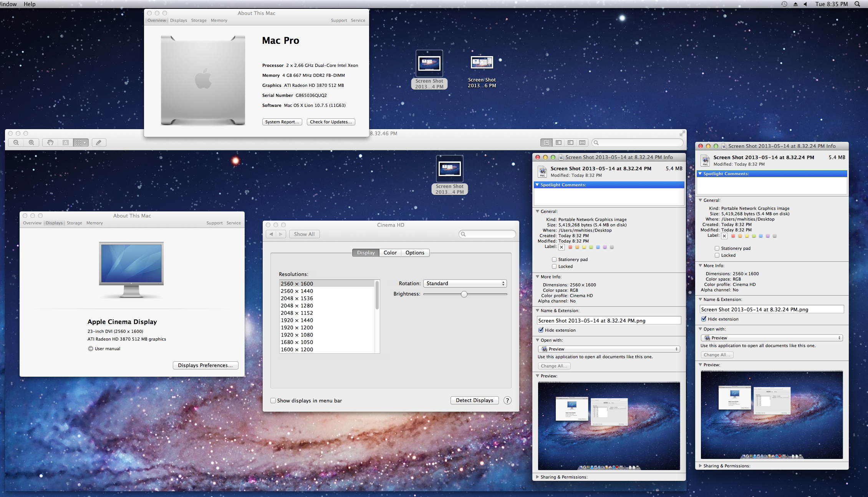Screen dimensions: 868x497
Task: Click the zoom out magnifier in Preview toolbar
Action: tap(16, 143)
